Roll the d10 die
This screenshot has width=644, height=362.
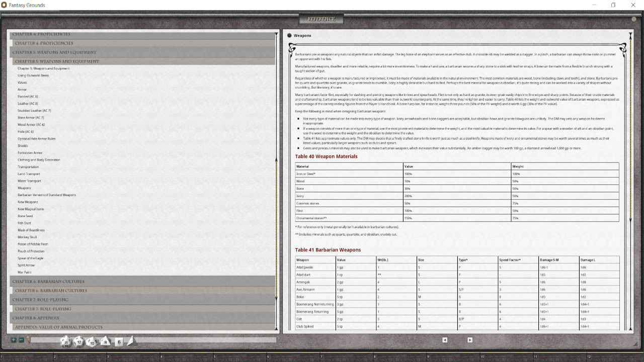[x=92, y=342]
